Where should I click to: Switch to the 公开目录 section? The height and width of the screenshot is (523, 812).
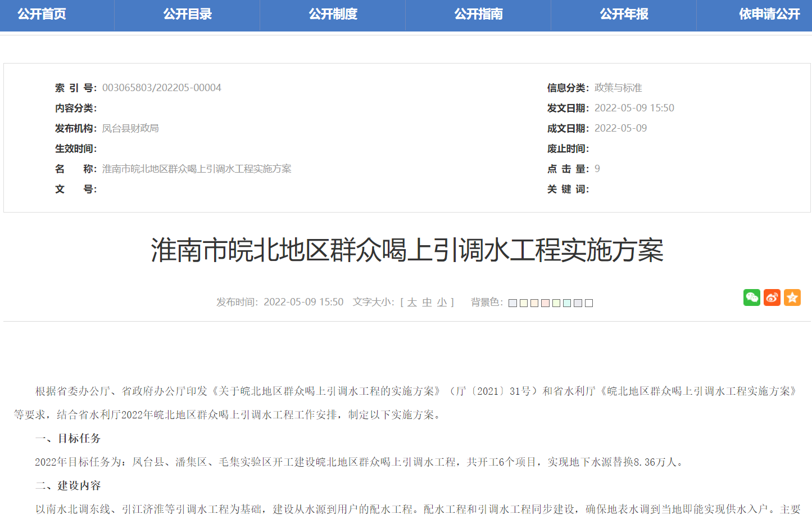pos(187,15)
